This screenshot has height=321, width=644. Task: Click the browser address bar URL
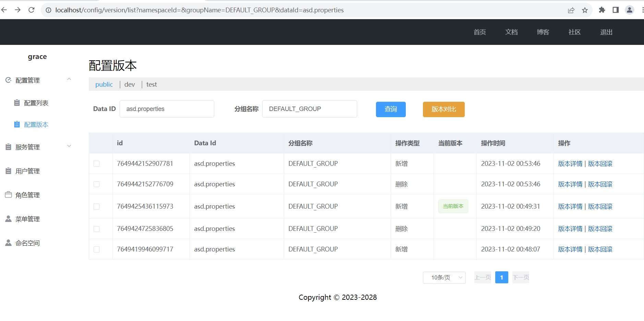[199, 10]
